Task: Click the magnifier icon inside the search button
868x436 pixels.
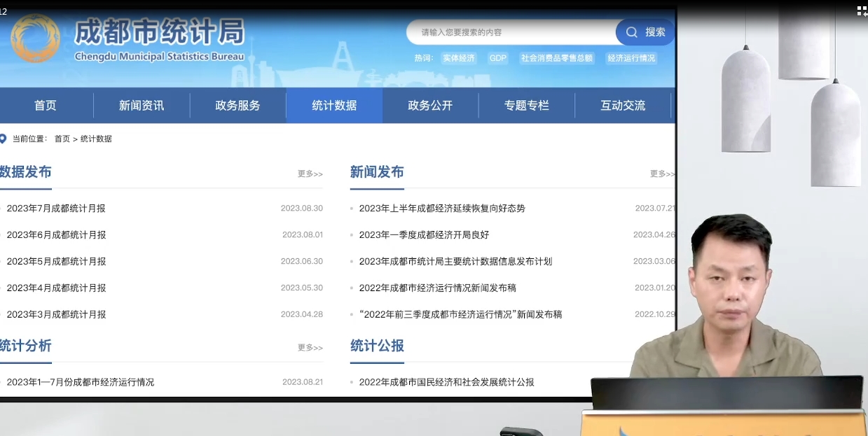Action: tap(631, 32)
